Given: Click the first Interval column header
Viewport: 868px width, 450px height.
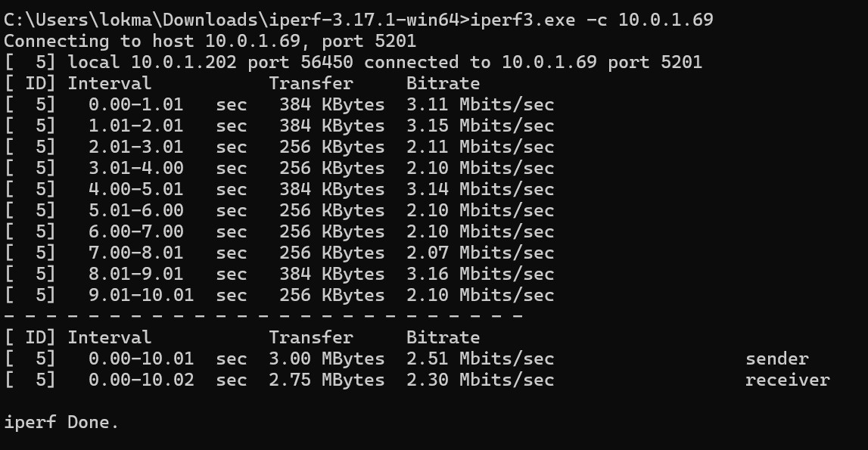Looking at the screenshot, I should [x=109, y=83].
